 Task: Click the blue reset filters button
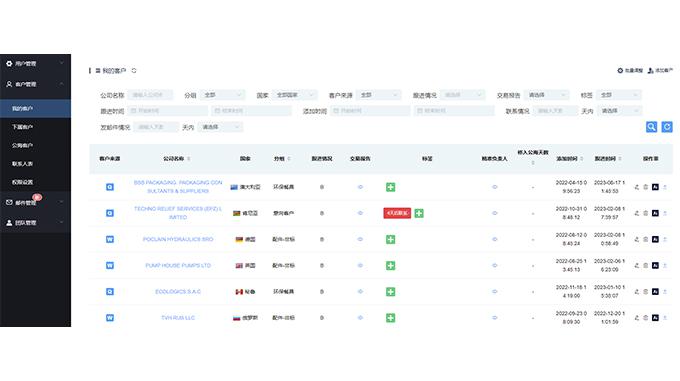pos(667,127)
